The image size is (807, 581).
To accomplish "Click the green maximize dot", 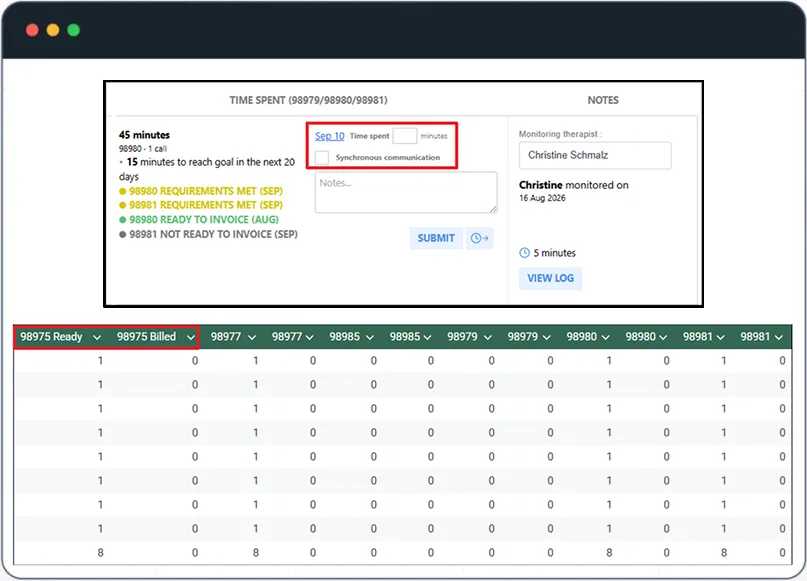I will [74, 30].
